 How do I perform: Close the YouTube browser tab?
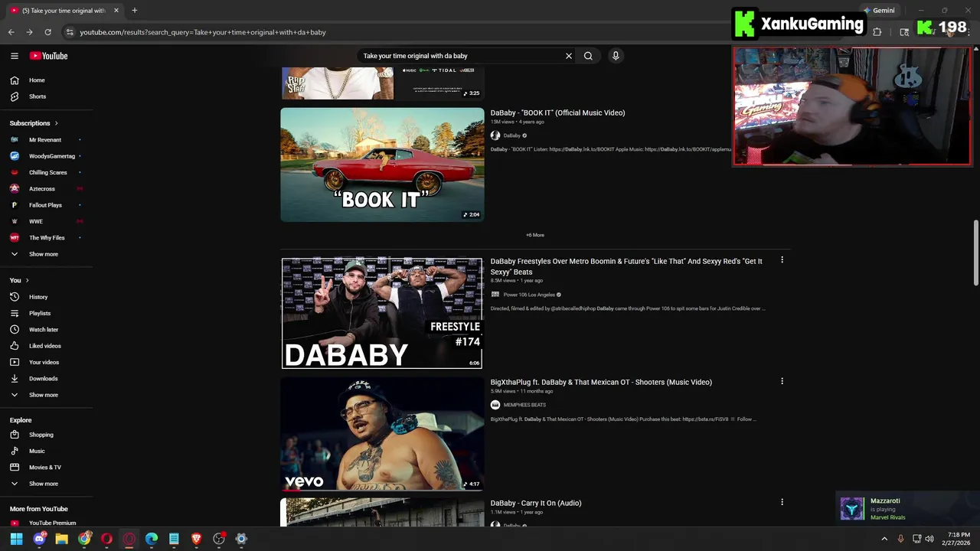tap(116, 11)
